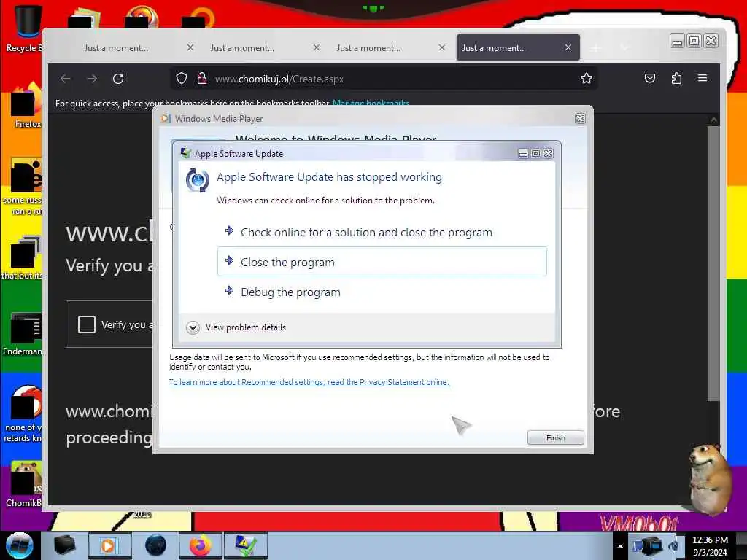Screen dimensions: 747x560
Task: Open Firefox extensions menu
Action: [x=676, y=78]
